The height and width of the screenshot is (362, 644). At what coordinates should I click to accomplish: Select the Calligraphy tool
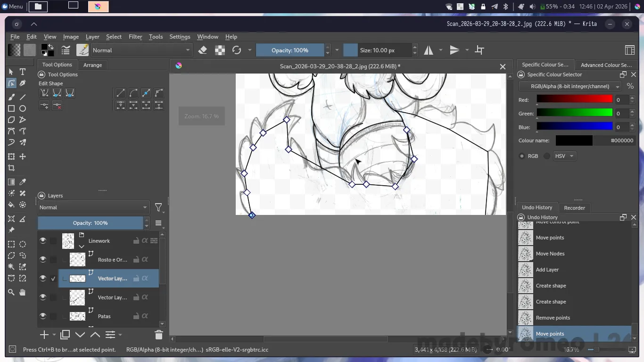click(x=23, y=83)
